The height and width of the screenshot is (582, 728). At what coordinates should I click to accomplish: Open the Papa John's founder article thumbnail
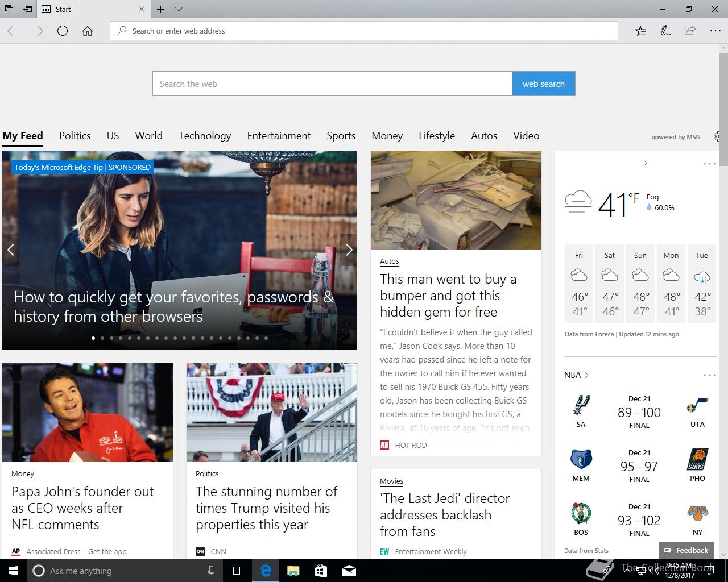[88, 413]
